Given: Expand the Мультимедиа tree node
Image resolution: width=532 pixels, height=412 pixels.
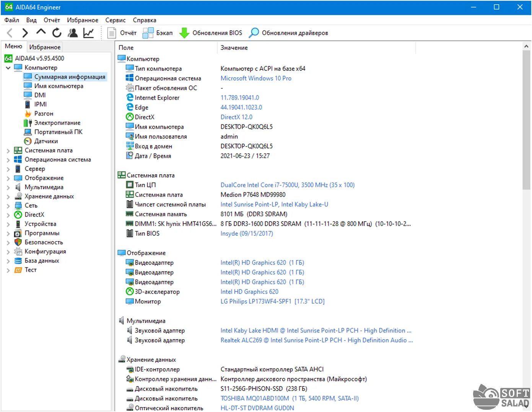Looking at the screenshot, I should tap(8, 188).
